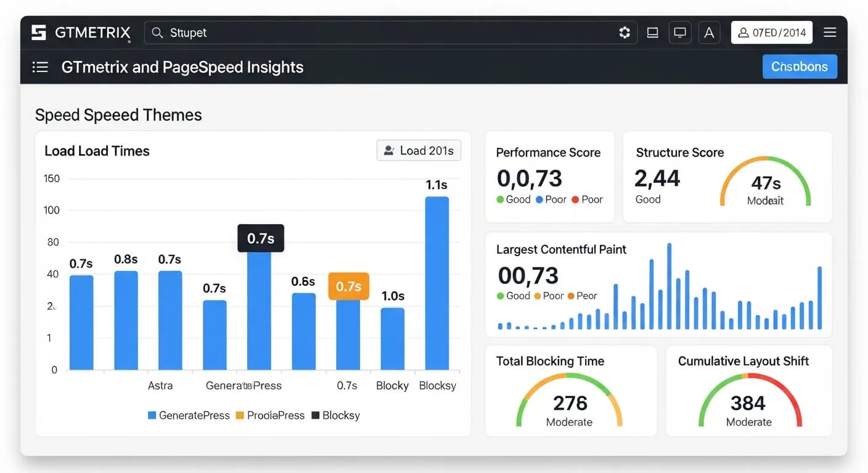Click the orange Peor dot in Largest Contentful Paint
Viewport: 868px width, 473px height.
[x=571, y=296]
